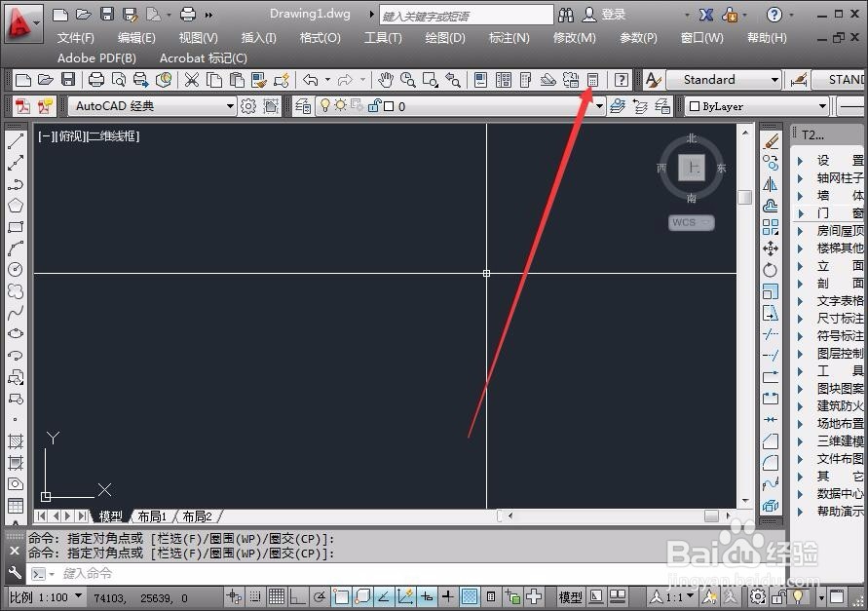Select the Fillet tool in modify toolbar
The image size is (868, 611).
771,462
